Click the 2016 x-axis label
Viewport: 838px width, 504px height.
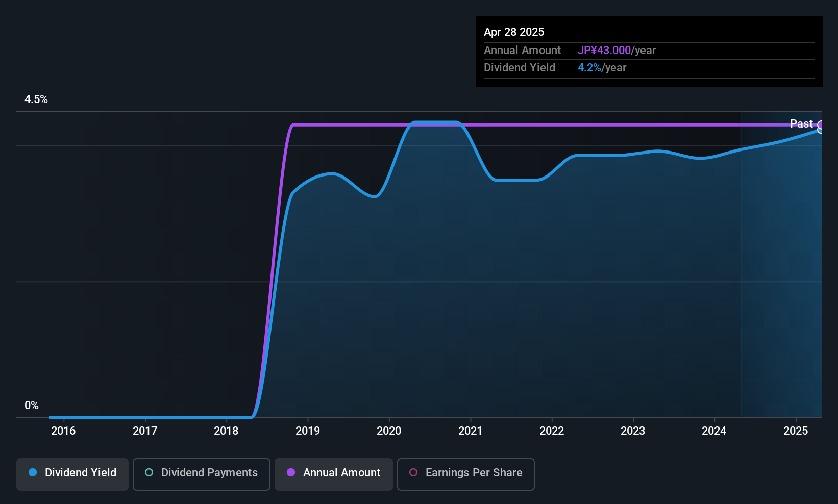click(63, 431)
